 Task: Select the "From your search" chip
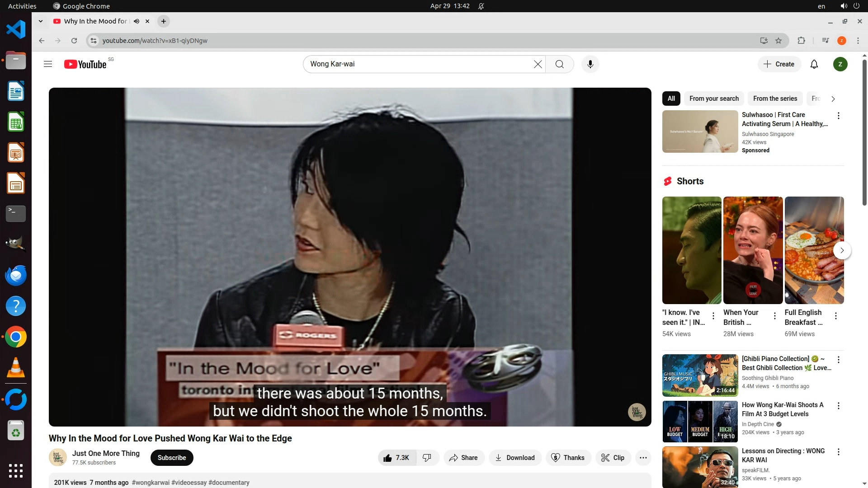coord(714,99)
